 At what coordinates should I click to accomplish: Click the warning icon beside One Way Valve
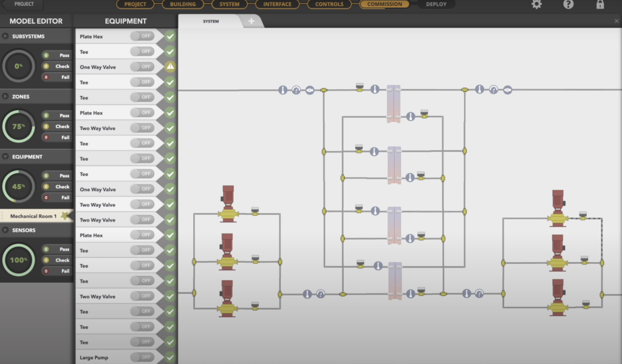coord(170,67)
